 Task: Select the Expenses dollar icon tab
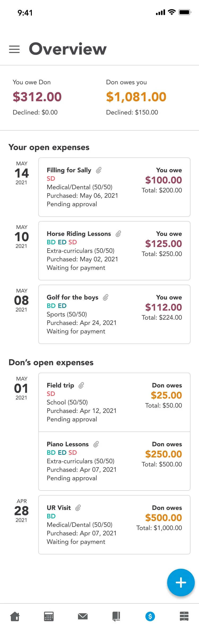[150, 616]
